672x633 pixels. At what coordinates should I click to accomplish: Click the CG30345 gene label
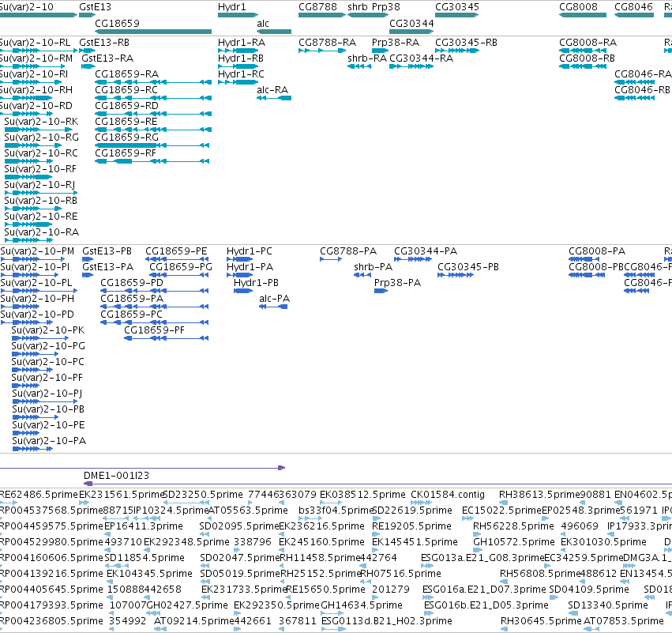[x=457, y=7]
